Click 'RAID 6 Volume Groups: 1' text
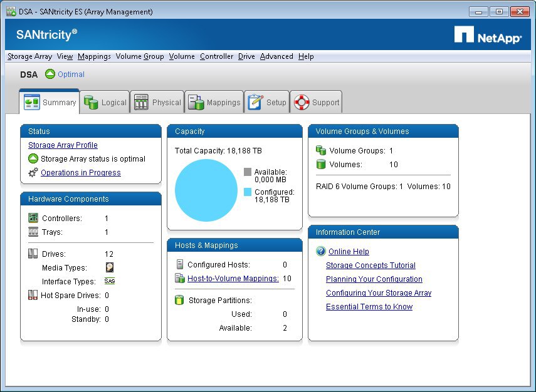The height and width of the screenshot is (392, 536). coord(360,187)
